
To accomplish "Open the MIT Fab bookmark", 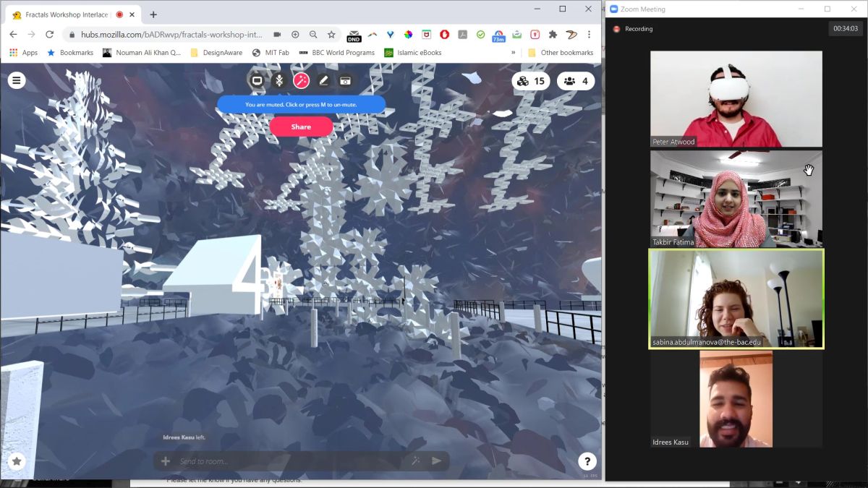I will 271,53.
